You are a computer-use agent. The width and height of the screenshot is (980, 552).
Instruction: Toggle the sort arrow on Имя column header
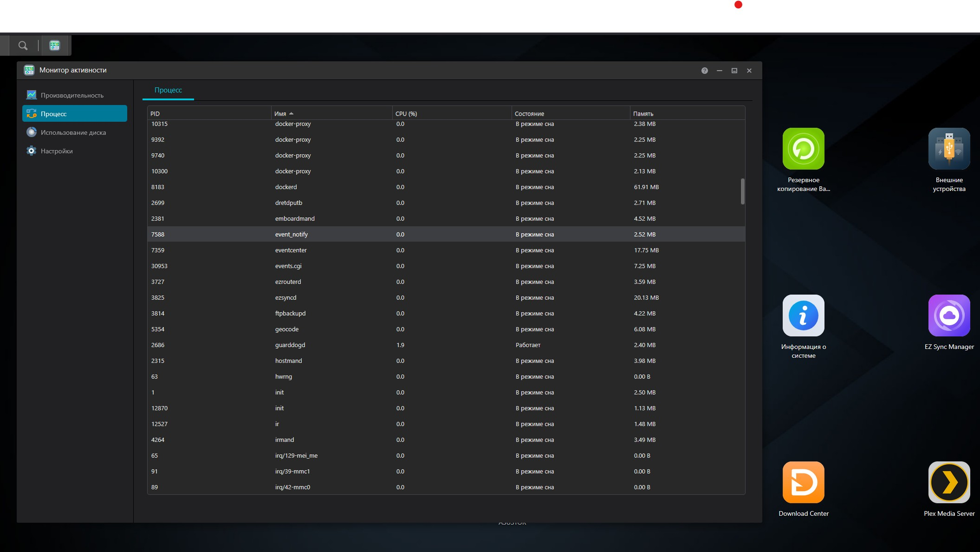click(x=291, y=114)
